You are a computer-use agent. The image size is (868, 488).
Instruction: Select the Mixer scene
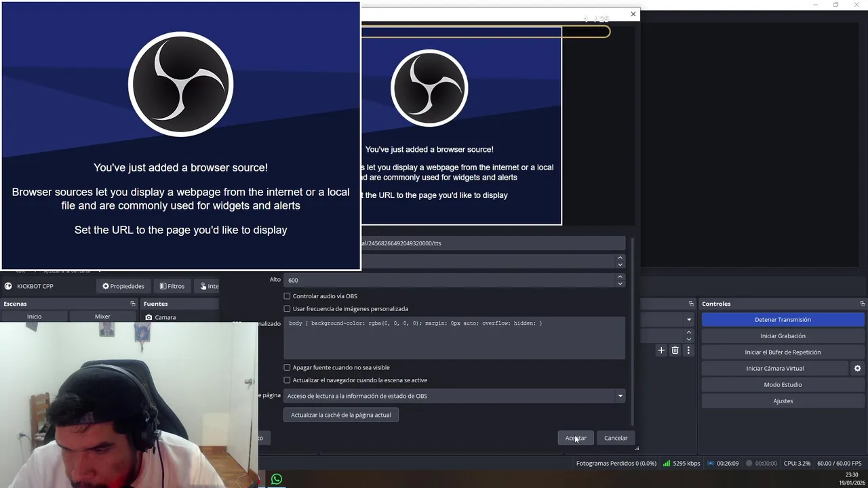pos(102,317)
